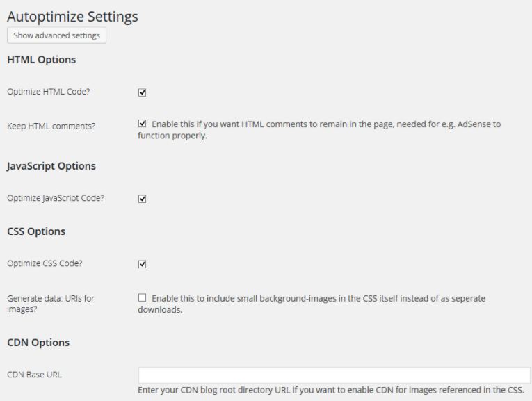Select the CSS Options section heading
The image size is (532, 401).
[x=36, y=231]
